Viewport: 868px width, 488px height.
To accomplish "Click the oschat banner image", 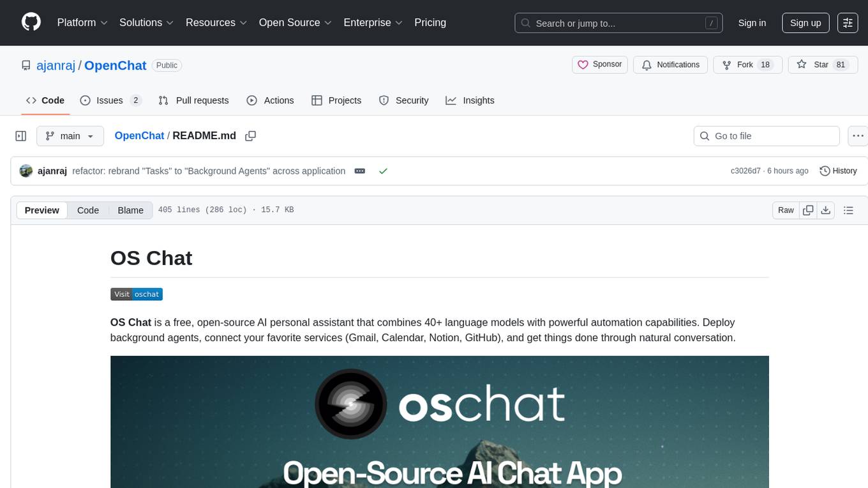I will [440, 422].
